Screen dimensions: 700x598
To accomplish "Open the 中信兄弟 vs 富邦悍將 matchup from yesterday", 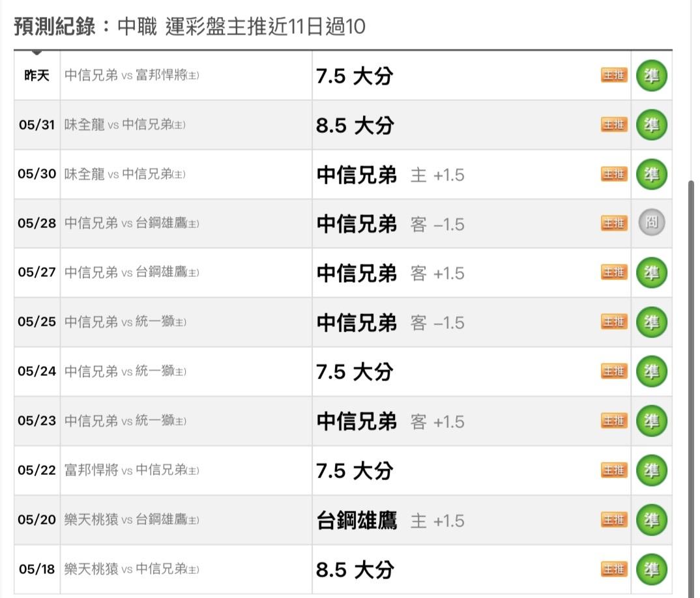I will tap(132, 75).
